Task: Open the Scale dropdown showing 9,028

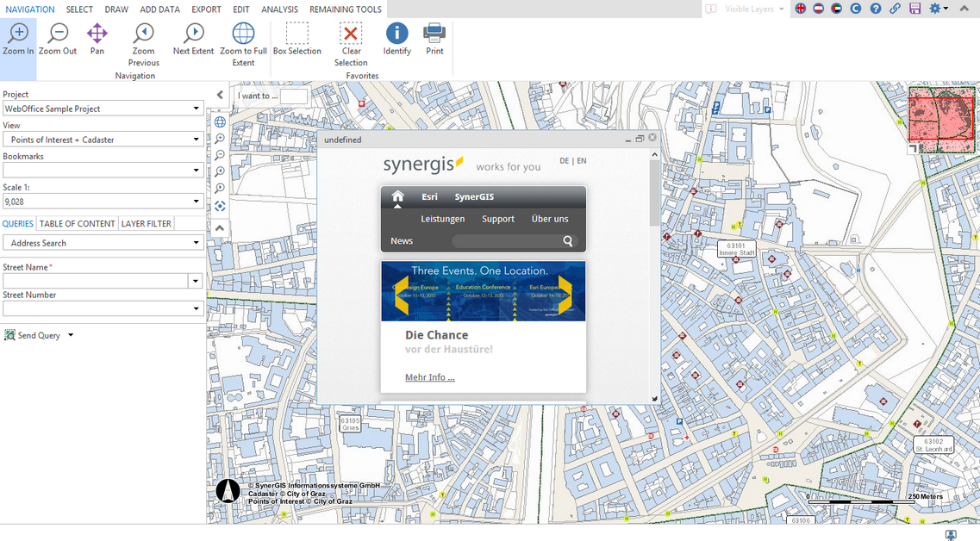Action: click(197, 202)
